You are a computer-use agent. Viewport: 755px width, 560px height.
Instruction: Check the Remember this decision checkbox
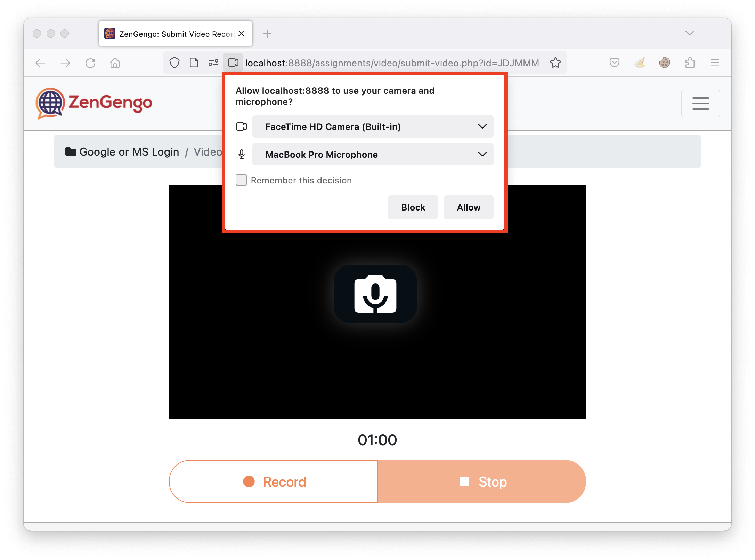(241, 180)
